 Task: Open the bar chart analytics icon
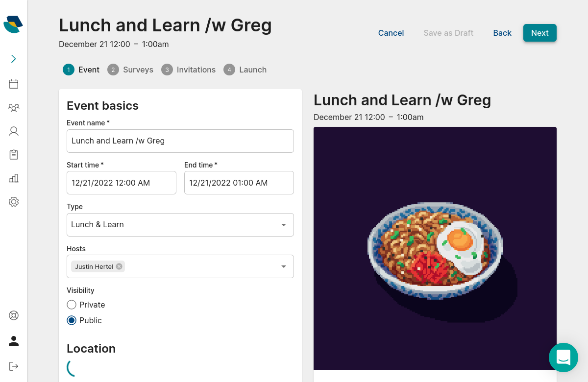[x=14, y=178]
